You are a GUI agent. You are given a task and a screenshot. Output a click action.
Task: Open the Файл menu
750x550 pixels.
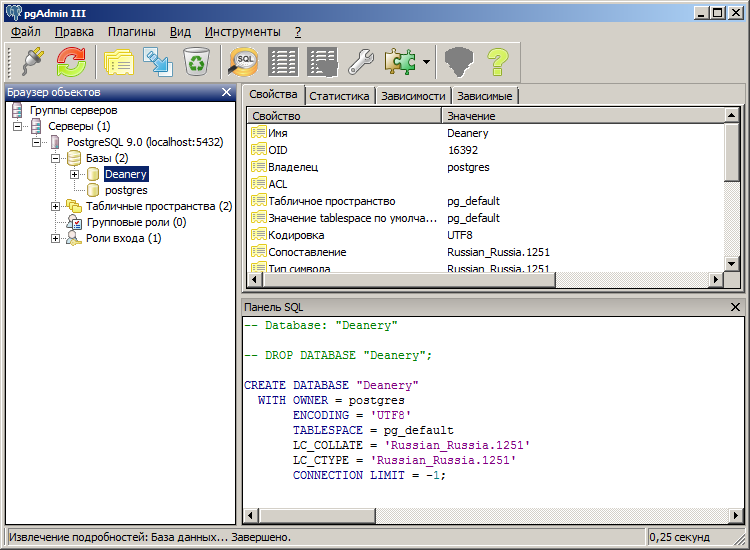pyautogui.click(x=26, y=32)
